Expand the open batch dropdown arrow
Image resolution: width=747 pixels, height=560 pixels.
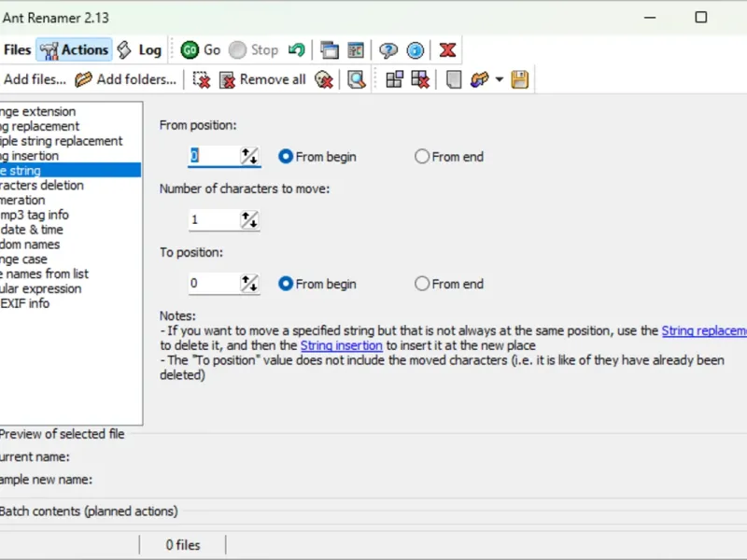tap(500, 79)
